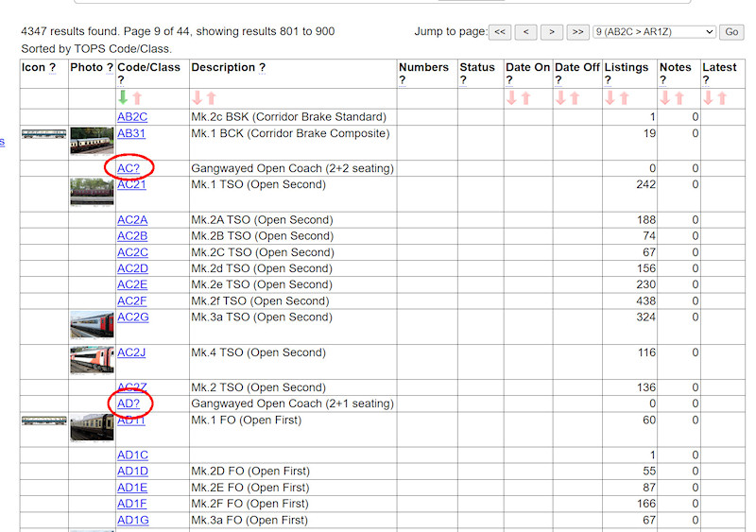Go to first page with << button
The width and height of the screenshot is (756, 532).
click(501, 32)
